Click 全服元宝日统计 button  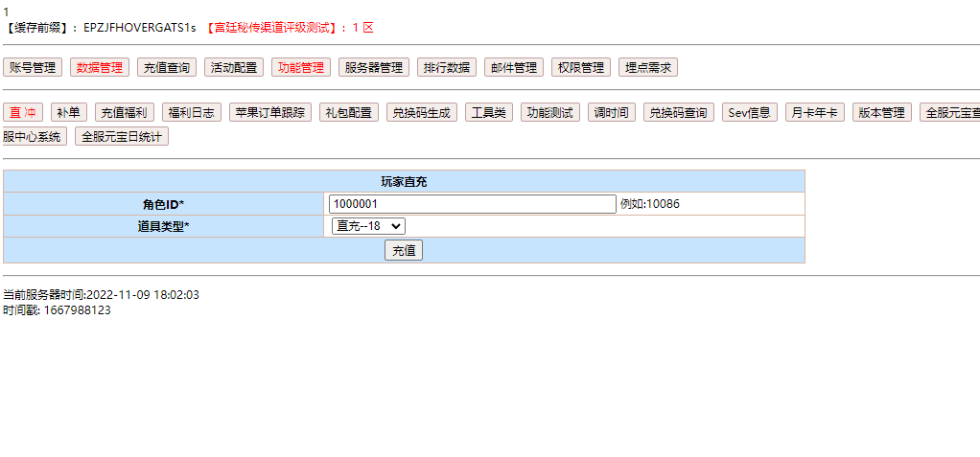tap(123, 137)
